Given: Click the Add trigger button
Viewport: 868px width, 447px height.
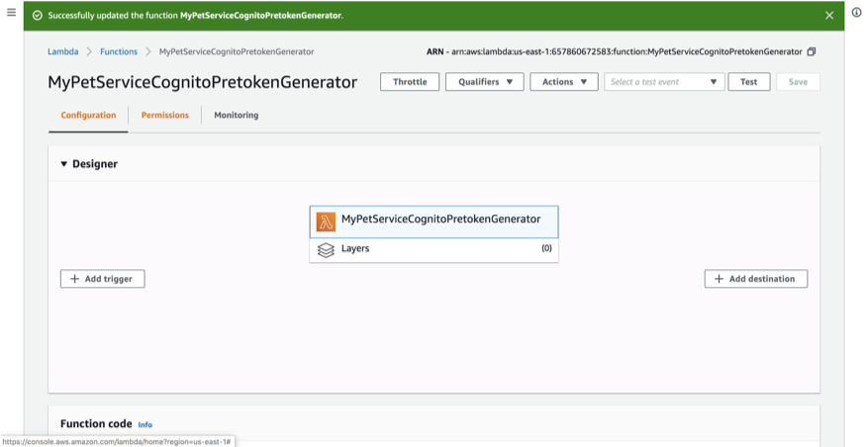Looking at the screenshot, I should (102, 279).
